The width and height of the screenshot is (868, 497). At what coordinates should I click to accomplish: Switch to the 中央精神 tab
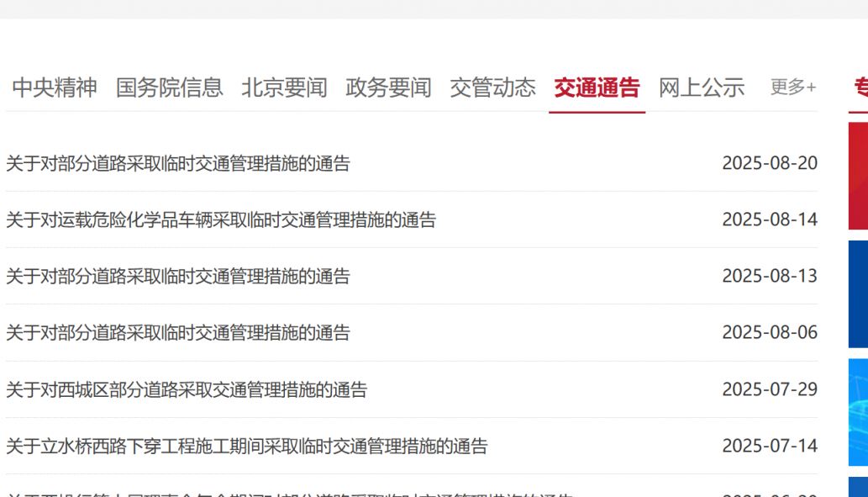(55, 87)
